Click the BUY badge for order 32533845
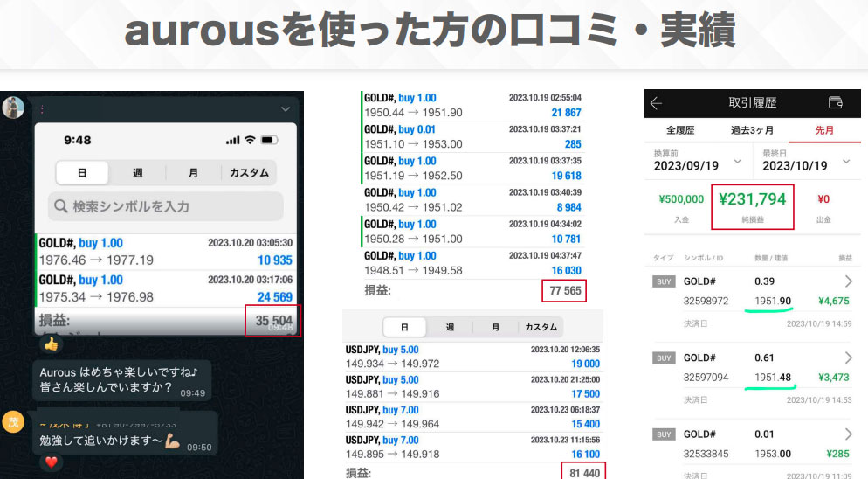This screenshot has width=868, height=479. coord(664,434)
